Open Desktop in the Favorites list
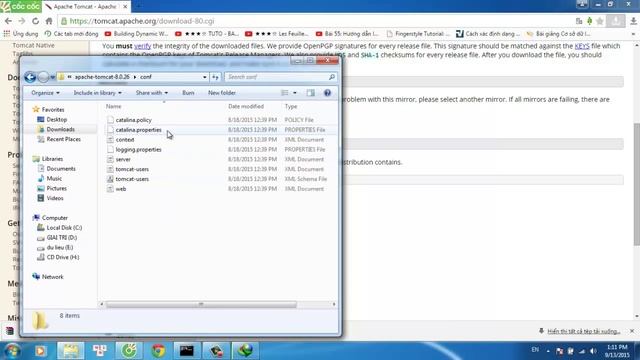This screenshot has width=640, height=360. pyautogui.click(x=57, y=120)
